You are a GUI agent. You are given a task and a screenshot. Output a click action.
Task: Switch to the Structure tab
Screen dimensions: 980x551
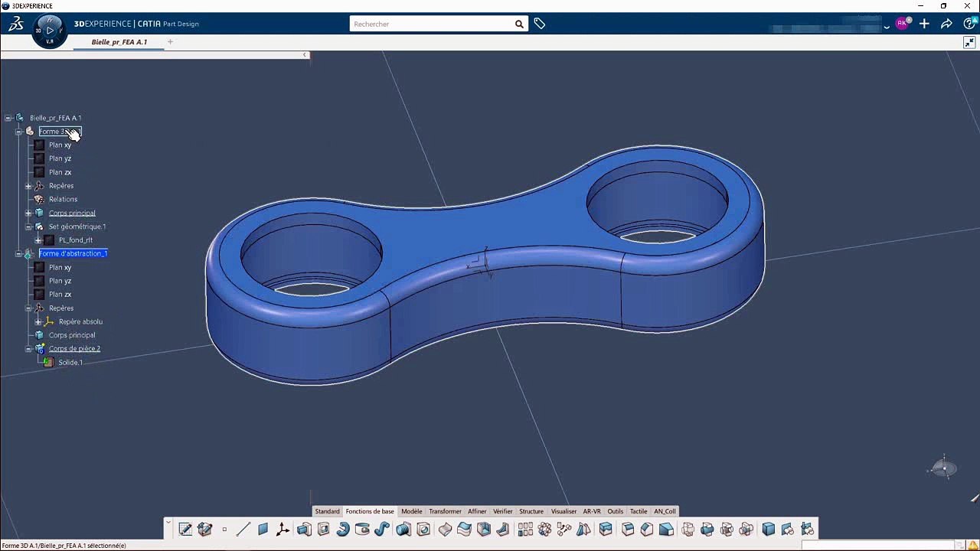tap(531, 511)
